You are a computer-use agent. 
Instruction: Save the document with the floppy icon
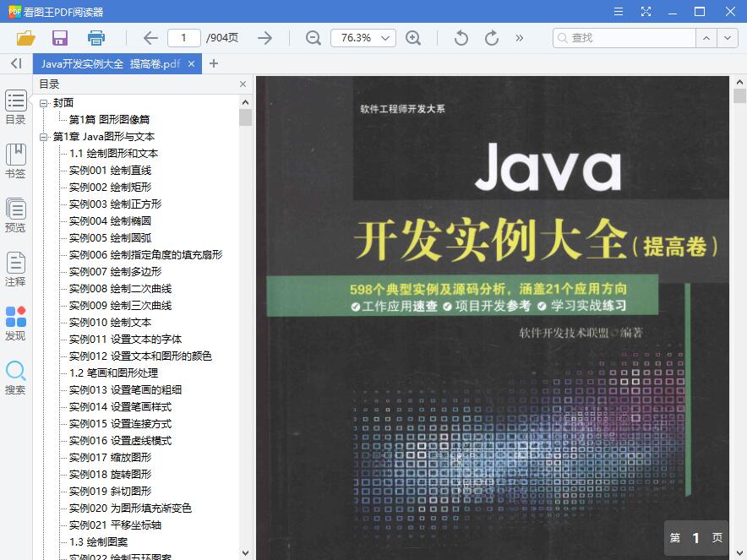[60, 38]
